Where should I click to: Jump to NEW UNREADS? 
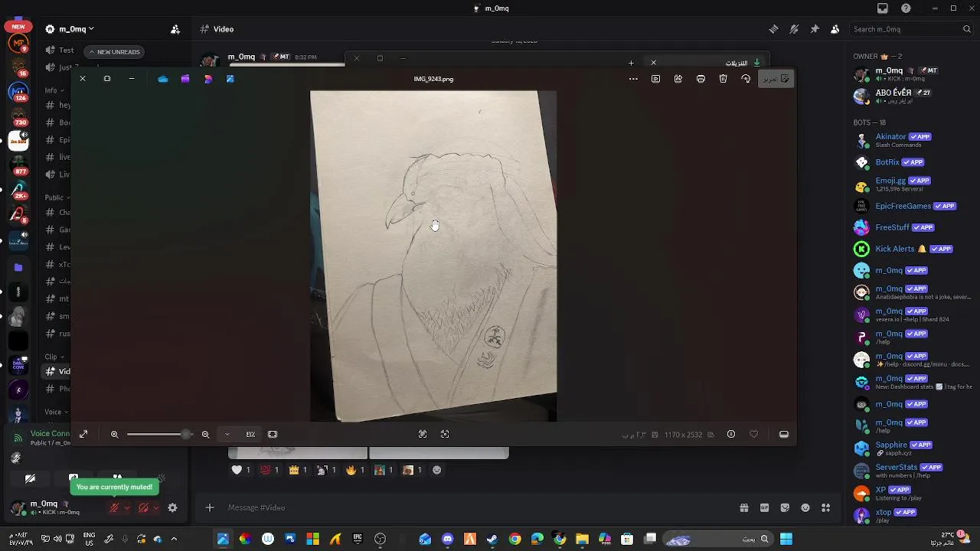point(115,52)
